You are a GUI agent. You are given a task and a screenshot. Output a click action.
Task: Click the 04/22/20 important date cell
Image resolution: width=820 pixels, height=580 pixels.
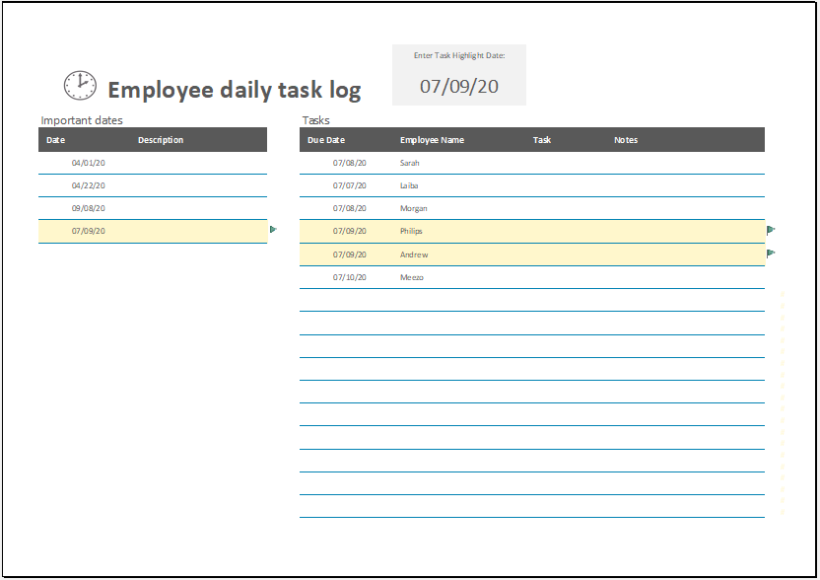pyautogui.click(x=88, y=186)
